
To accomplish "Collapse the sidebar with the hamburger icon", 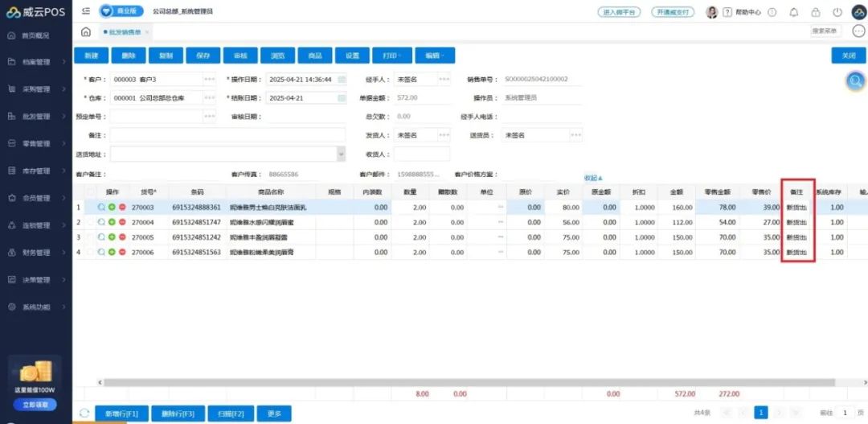I will 86,11.
